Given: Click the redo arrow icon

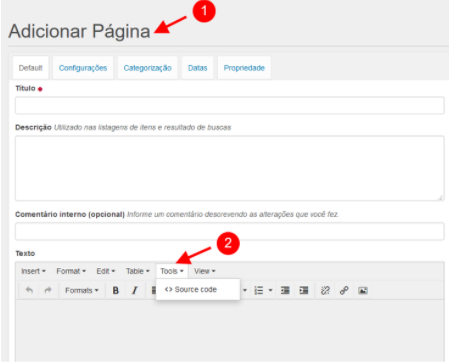Looking at the screenshot, I should pos(48,290).
